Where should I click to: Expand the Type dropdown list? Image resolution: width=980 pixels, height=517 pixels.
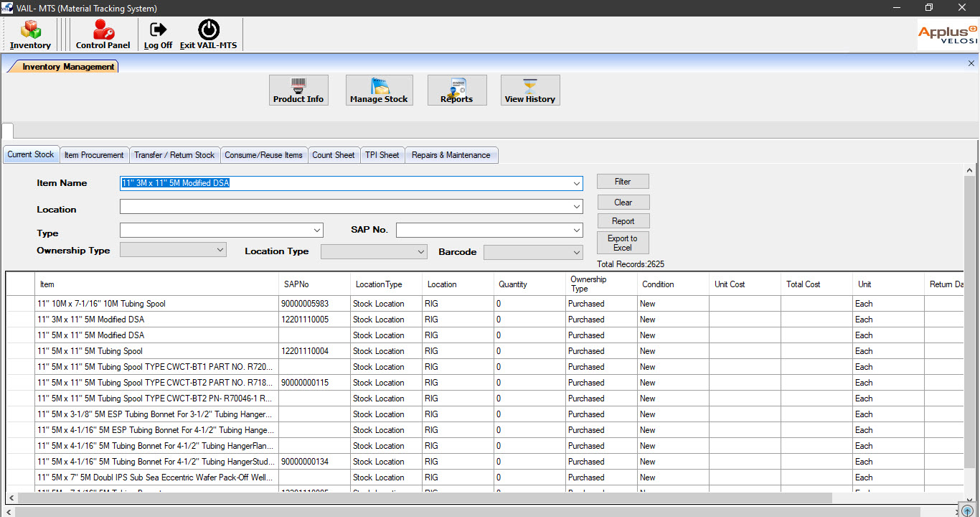[317, 230]
